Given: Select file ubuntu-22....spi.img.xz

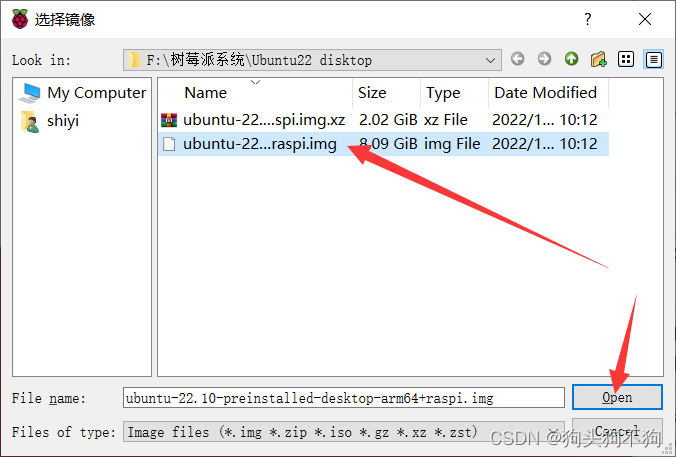Looking at the screenshot, I should (x=264, y=120).
